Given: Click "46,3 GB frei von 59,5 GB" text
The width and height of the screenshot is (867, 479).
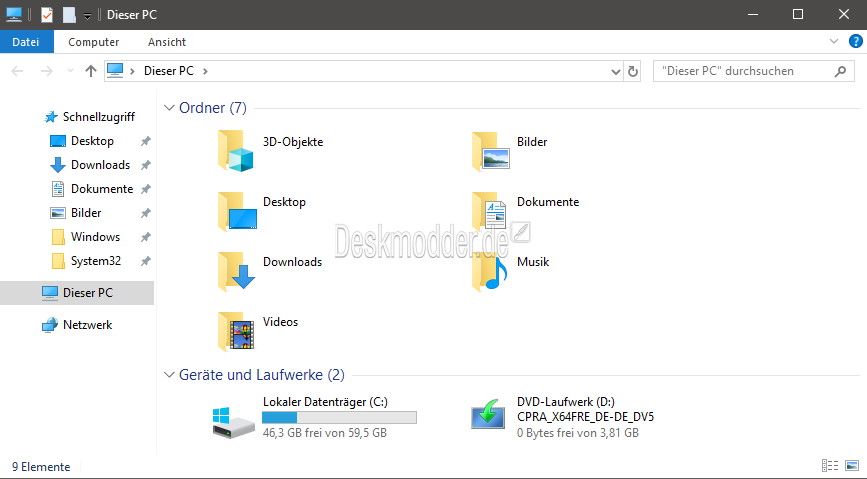Looking at the screenshot, I should pos(325,433).
